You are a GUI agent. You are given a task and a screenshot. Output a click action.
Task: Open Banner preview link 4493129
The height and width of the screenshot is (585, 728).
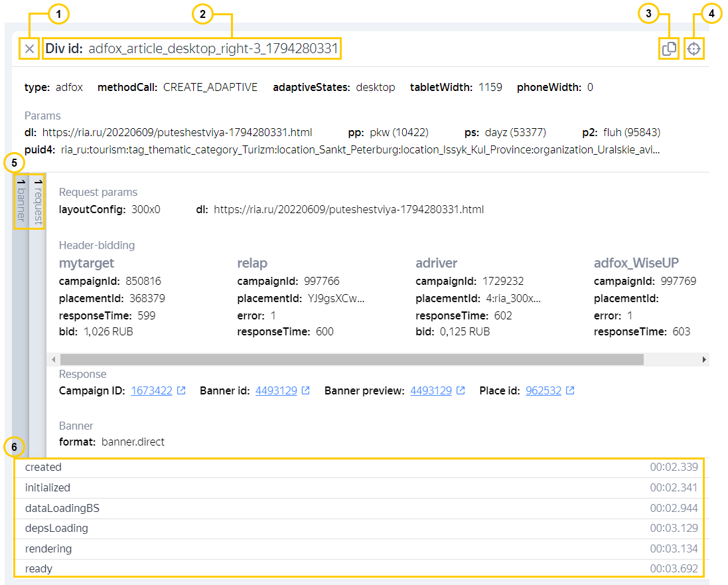[431, 390]
